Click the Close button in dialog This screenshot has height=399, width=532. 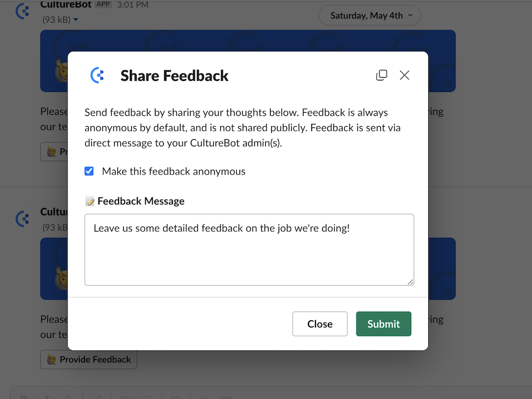320,323
